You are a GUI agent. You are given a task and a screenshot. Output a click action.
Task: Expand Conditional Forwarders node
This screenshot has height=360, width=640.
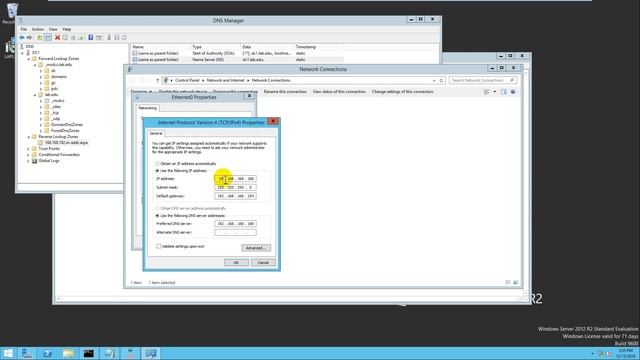29,155
